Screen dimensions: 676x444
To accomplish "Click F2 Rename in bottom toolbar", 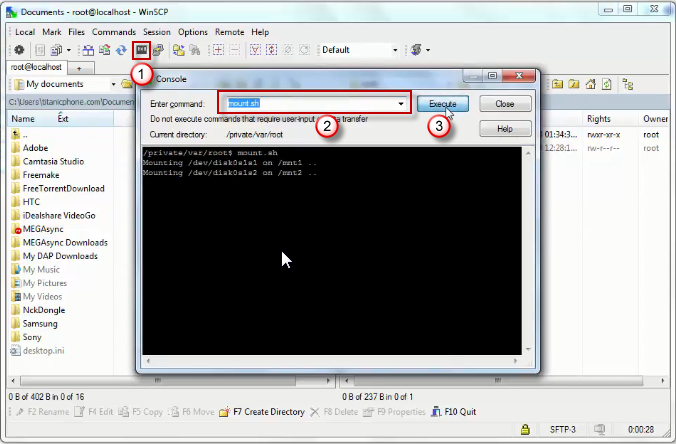I will [x=43, y=412].
